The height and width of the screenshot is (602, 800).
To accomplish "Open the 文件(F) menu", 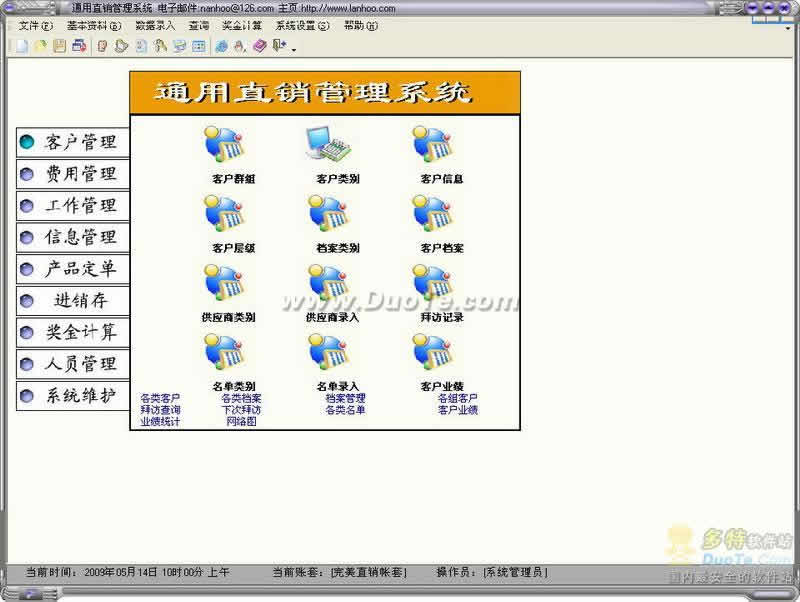I will [36, 26].
